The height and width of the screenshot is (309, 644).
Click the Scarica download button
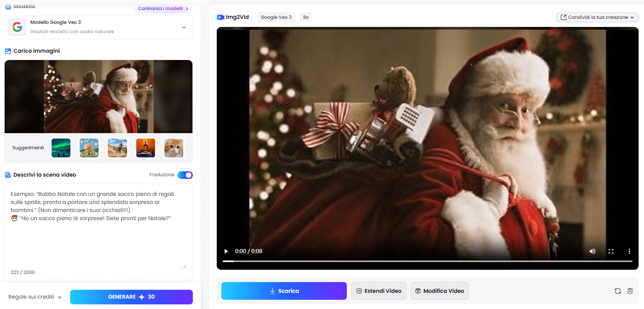(x=284, y=291)
